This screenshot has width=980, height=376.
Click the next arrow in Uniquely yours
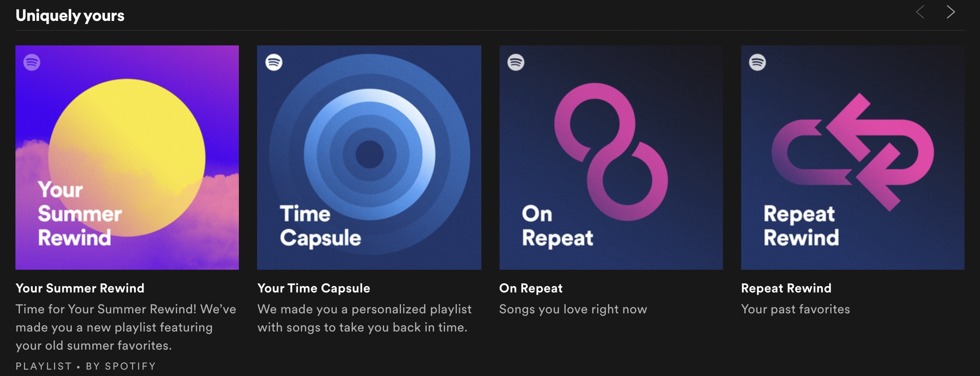click(x=950, y=12)
